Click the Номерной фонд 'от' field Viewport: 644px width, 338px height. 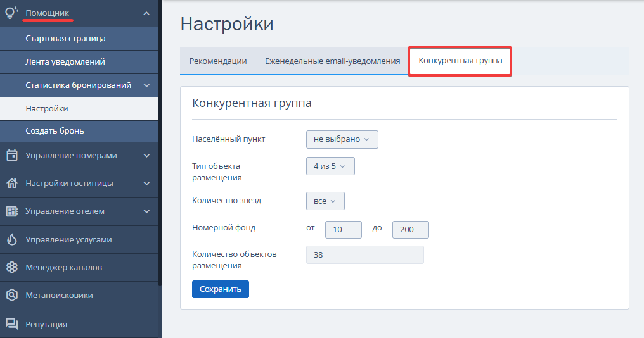(x=344, y=230)
